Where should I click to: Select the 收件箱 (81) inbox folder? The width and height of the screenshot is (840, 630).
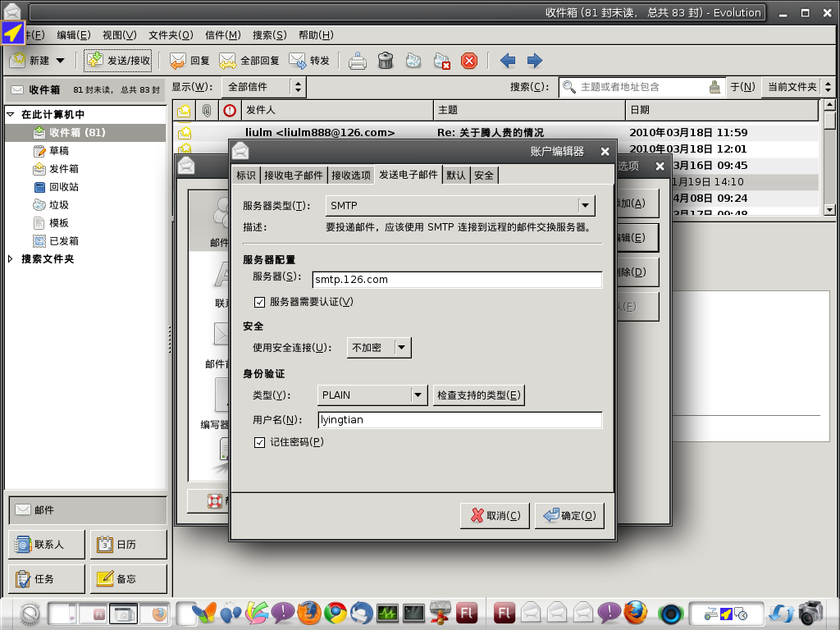pos(85,133)
